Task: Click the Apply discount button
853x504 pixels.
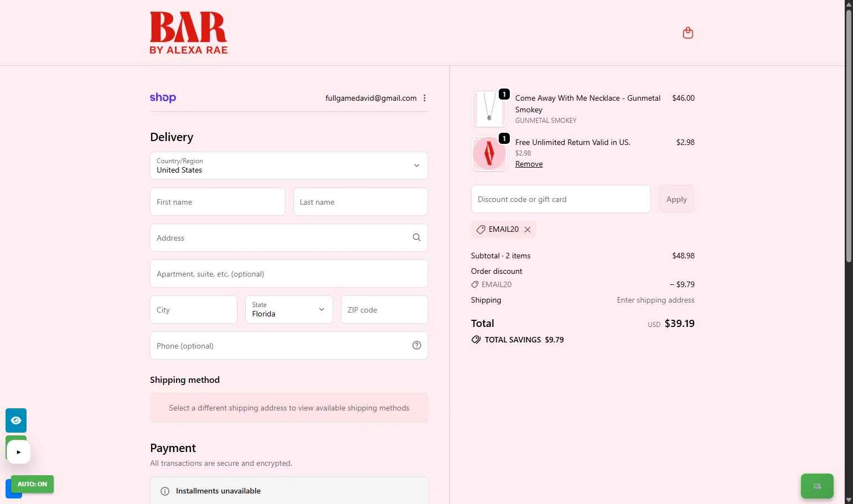Action: coord(676,199)
